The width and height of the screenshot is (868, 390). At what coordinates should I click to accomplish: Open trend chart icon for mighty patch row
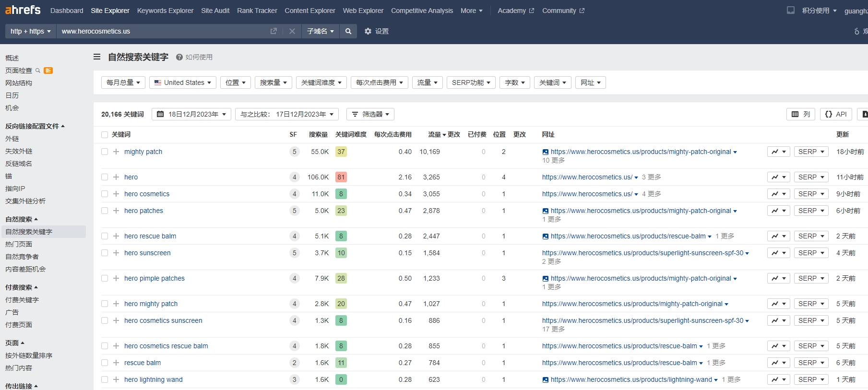click(x=778, y=152)
